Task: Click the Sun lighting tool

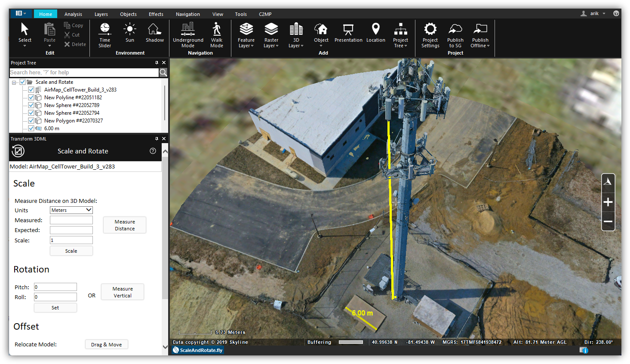Action: [130, 35]
